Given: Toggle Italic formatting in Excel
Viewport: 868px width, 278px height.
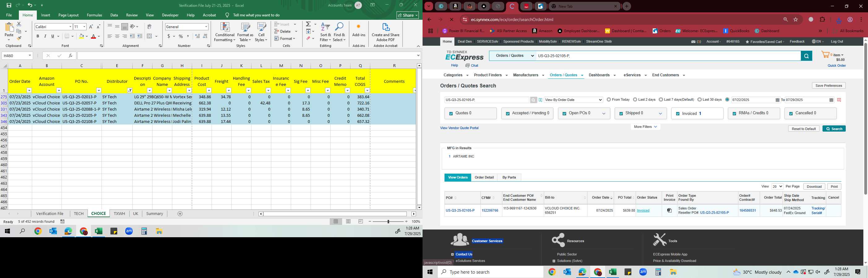Looking at the screenshot, I should pyautogui.click(x=45, y=36).
